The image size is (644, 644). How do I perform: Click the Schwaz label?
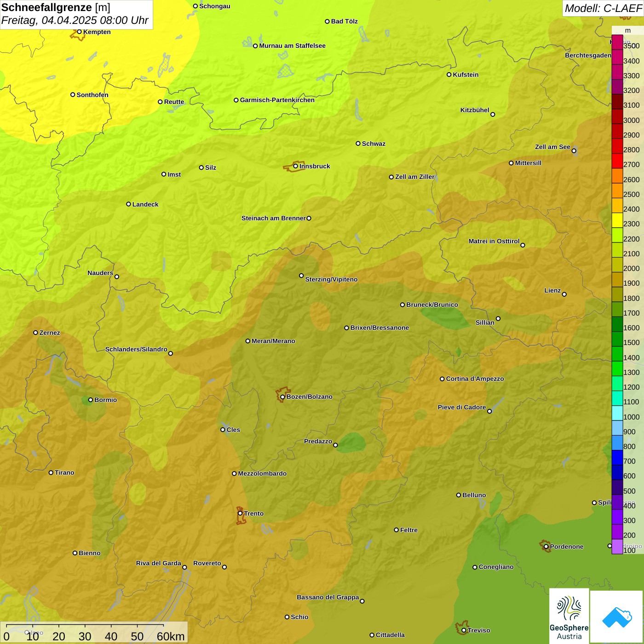click(374, 144)
